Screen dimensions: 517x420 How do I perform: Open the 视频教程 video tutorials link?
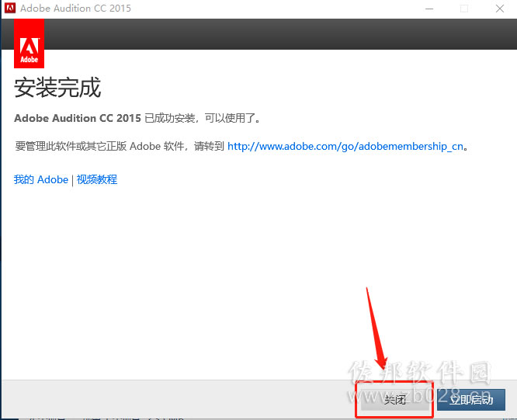97,179
